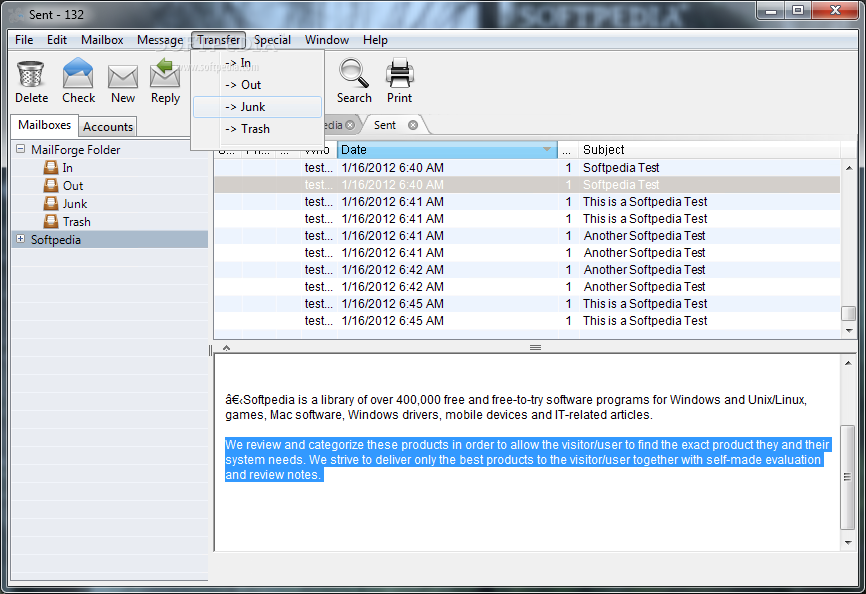Click the Date column header
This screenshot has width=866, height=594.
click(447, 150)
